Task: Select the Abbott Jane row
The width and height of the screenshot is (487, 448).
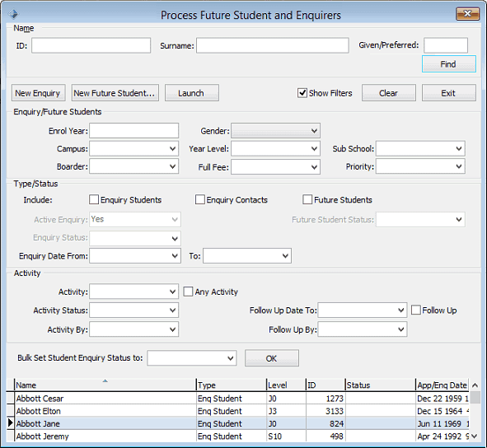Action: click(237, 423)
